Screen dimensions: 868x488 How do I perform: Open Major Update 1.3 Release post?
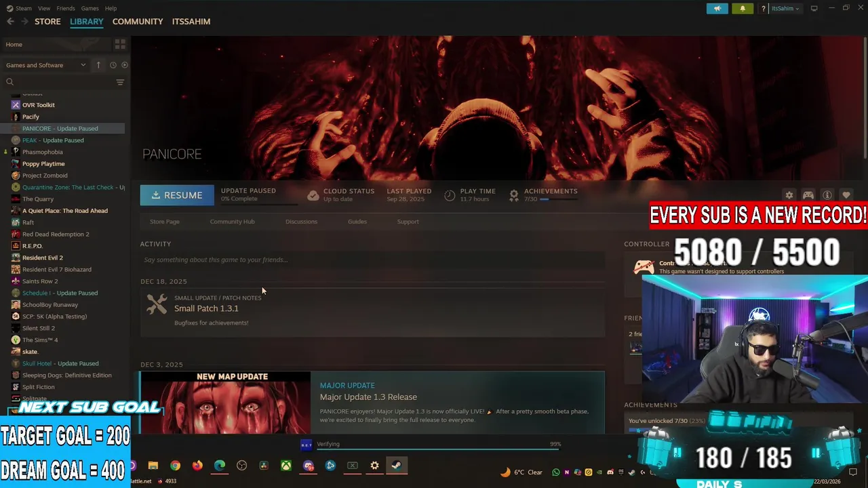[368, 397]
